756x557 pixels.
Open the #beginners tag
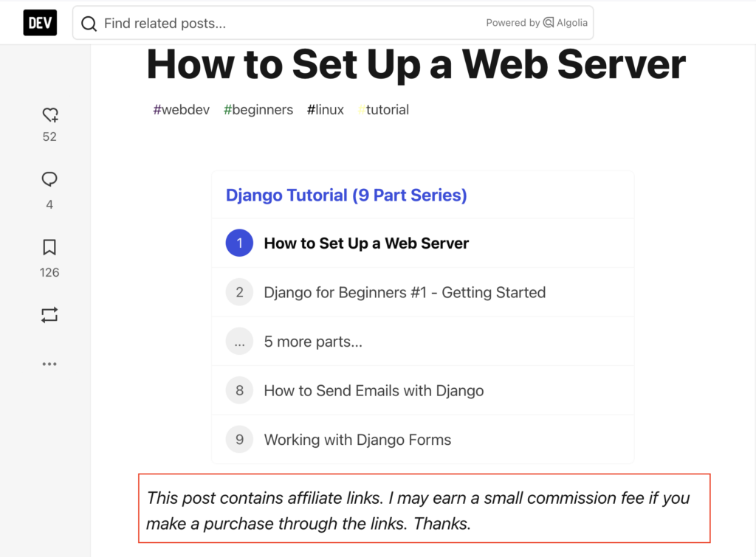click(x=258, y=109)
